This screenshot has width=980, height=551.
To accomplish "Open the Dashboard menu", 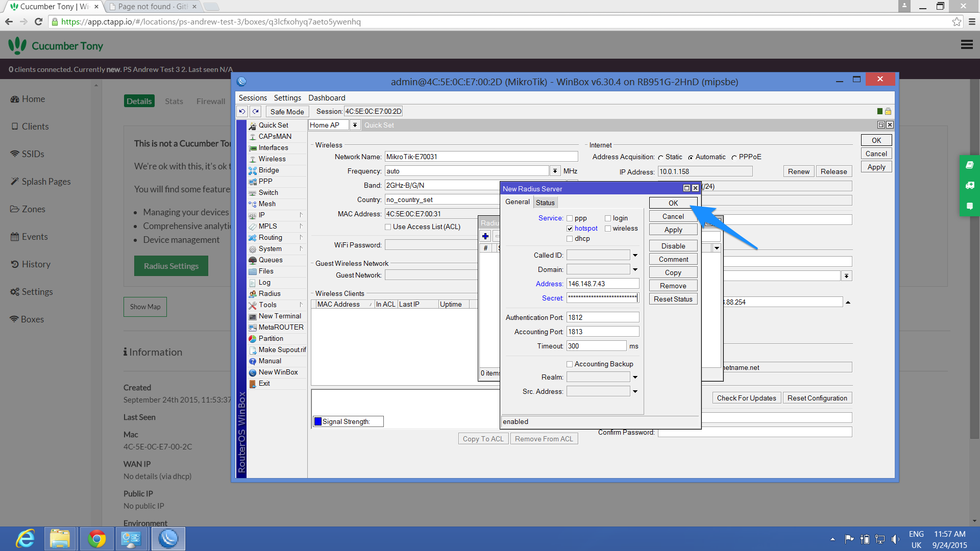I will click(x=327, y=98).
